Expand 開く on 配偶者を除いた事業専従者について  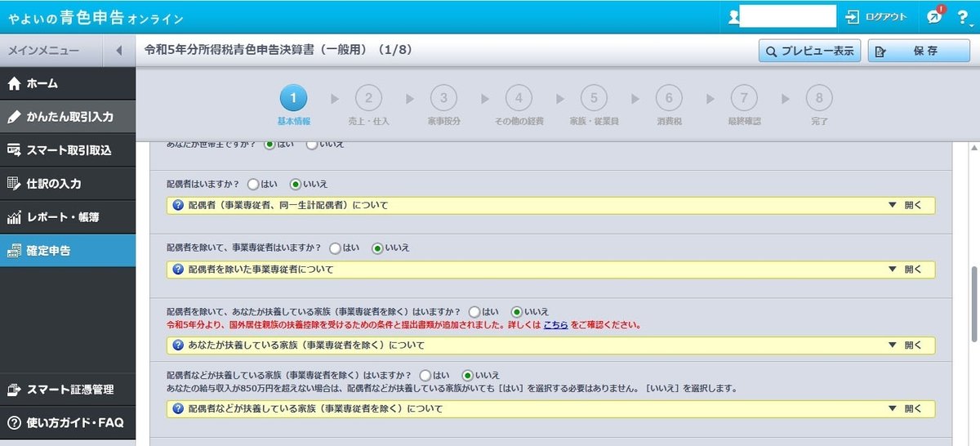click(905, 269)
